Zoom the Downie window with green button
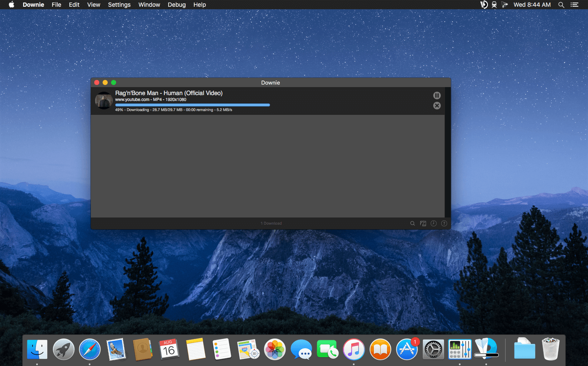The height and width of the screenshot is (366, 588). (114, 82)
